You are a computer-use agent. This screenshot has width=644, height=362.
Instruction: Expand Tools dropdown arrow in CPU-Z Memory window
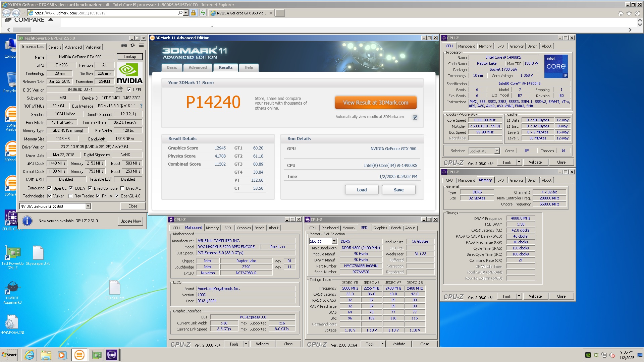pos(519,296)
